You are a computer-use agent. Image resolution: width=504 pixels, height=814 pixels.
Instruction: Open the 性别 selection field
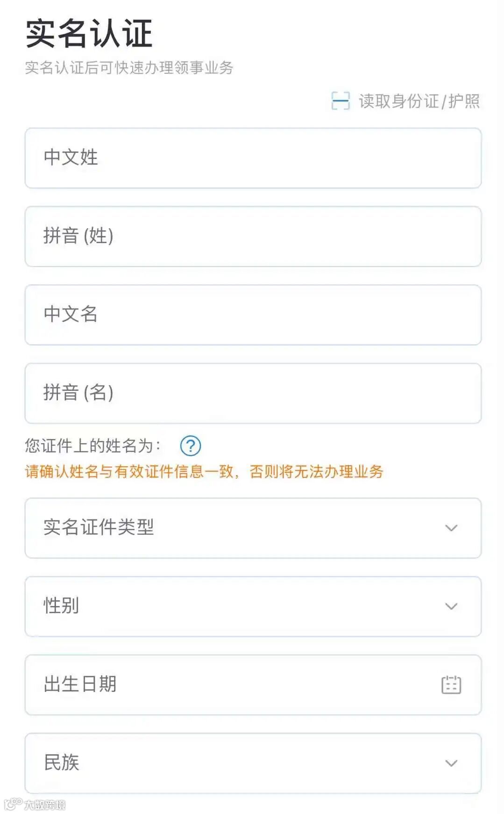click(253, 606)
